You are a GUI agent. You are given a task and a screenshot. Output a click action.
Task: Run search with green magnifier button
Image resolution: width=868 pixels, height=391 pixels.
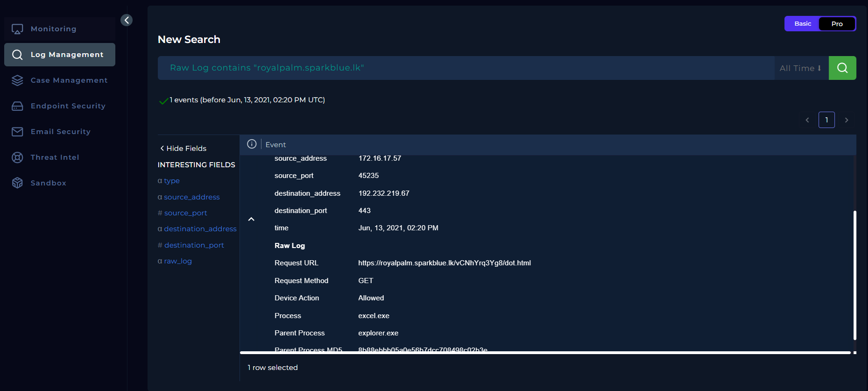click(842, 68)
